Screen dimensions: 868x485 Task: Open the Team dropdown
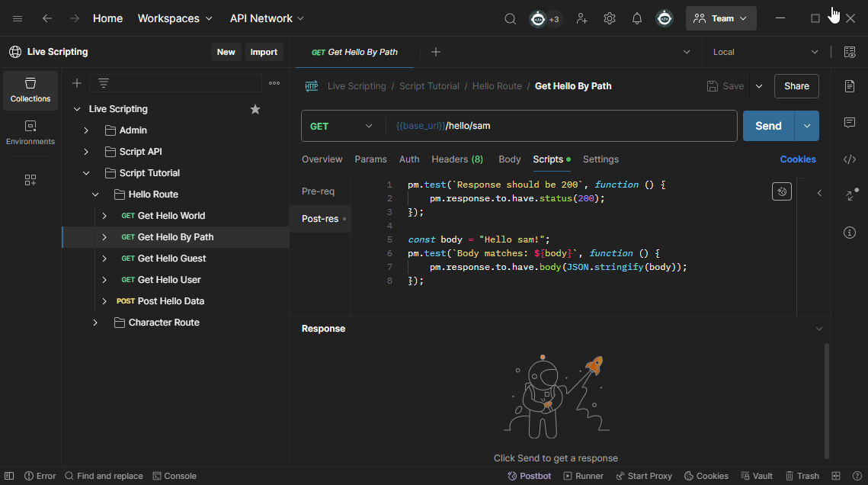(x=721, y=18)
